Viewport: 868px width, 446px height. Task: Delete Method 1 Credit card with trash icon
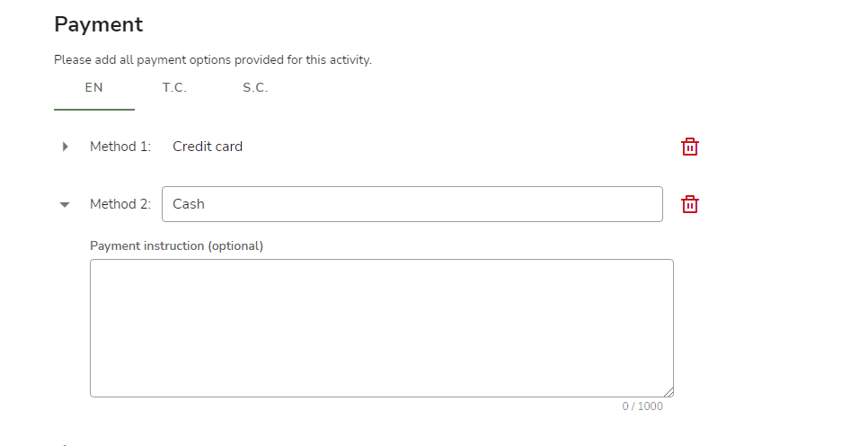[689, 147]
